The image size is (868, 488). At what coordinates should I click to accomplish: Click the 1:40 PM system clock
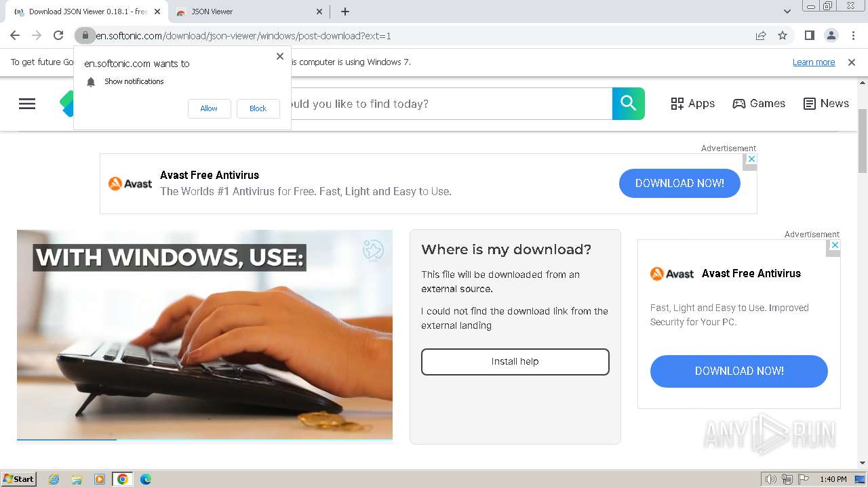tap(833, 479)
